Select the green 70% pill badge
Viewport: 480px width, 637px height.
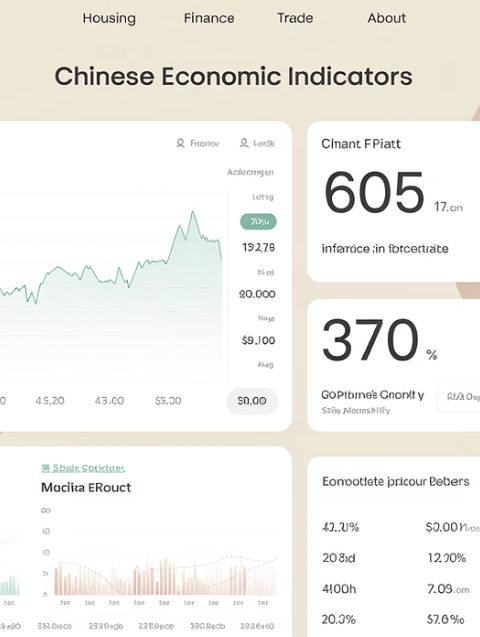coord(258,222)
